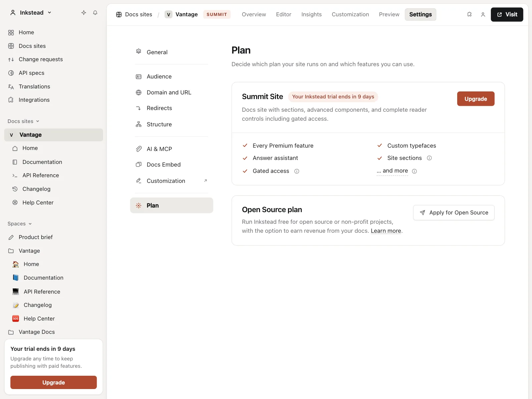Click the sitemap icon for Structure
This screenshot has height=399, width=532.
139,124
